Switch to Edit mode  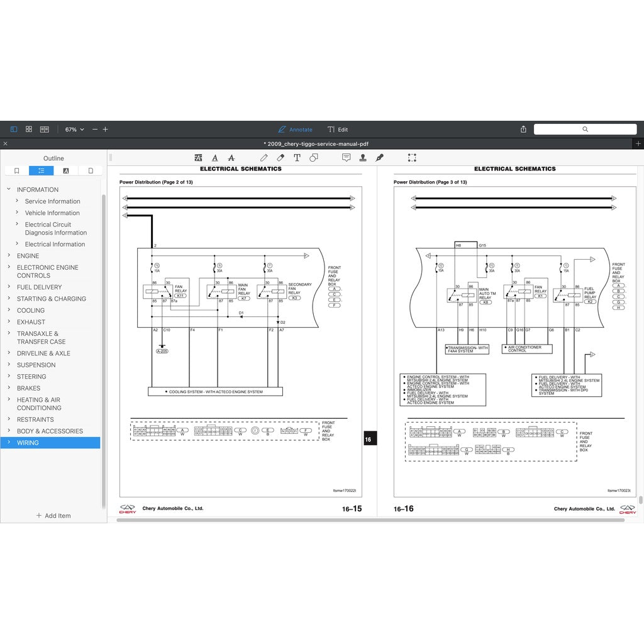(338, 130)
